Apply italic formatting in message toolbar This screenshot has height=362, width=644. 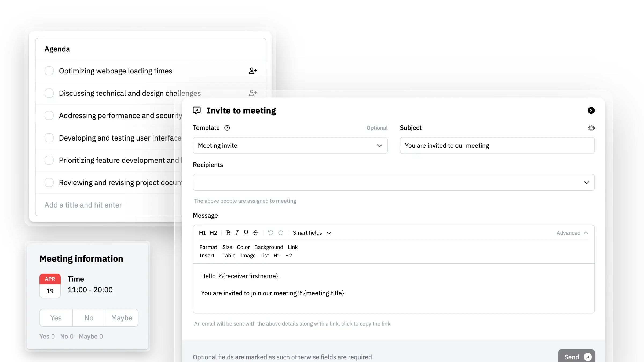tap(237, 233)
